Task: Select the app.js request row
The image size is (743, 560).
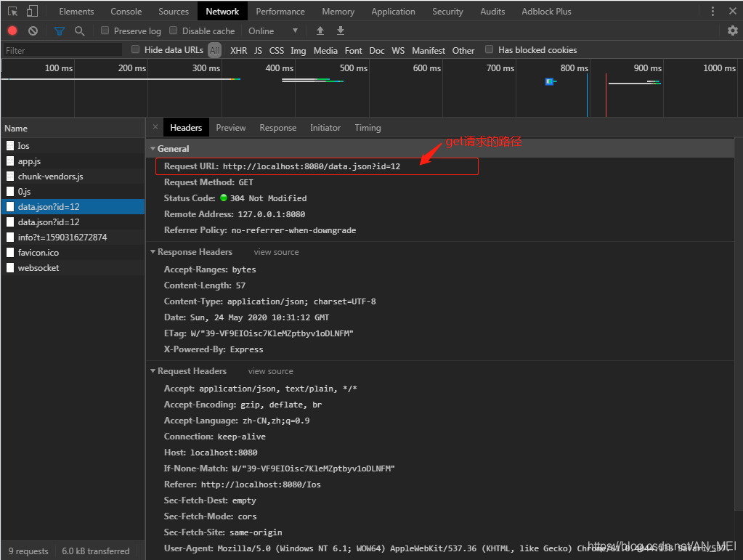Action: (73, 161)
